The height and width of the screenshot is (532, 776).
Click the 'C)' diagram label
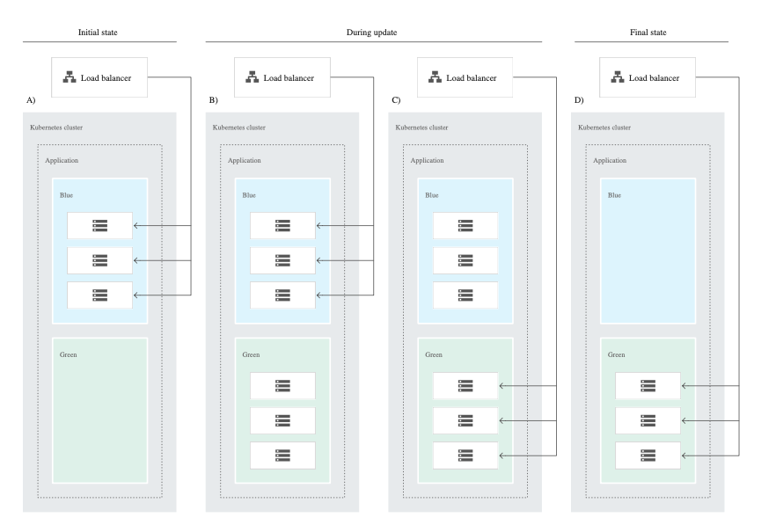pos(396,100)
